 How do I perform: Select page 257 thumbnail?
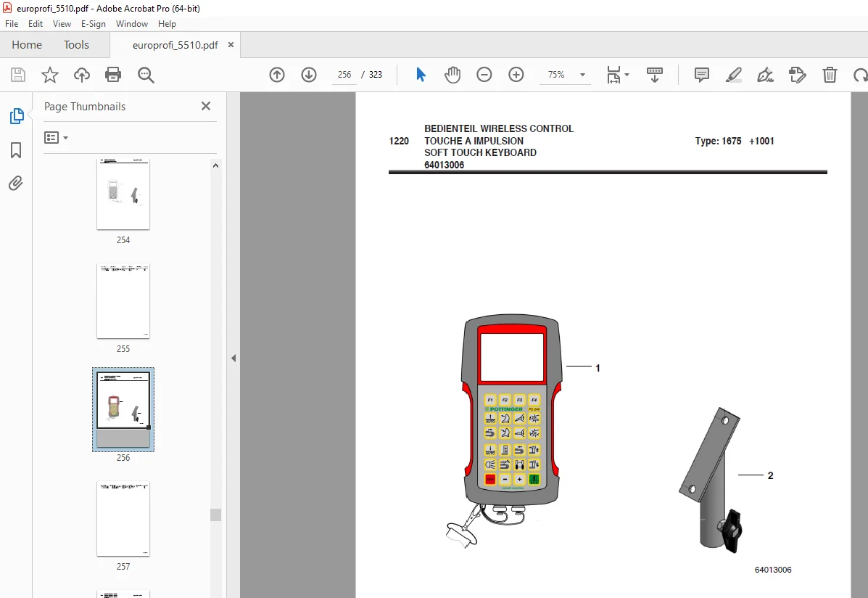pyautogui.click(x=123, y=519)
